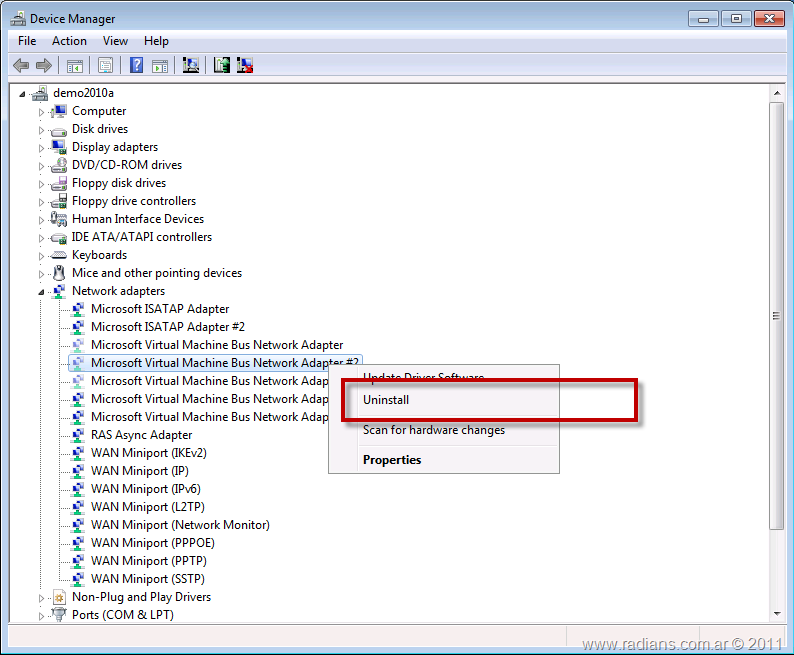Click the Show/Hide Console Tree icon
Image resolution: width=794 pixels, height=655 pixels.
pyautogui.click(x=74, y=66)
